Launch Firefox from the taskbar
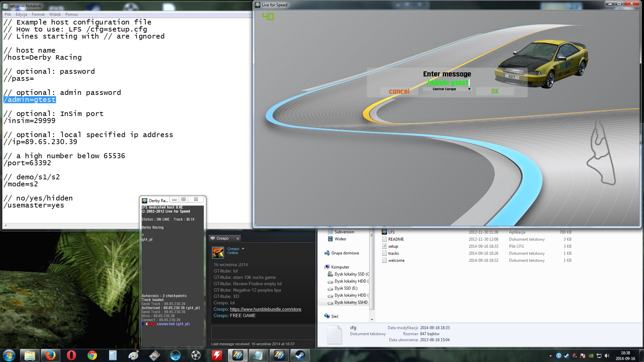The image size is (644, 362). (x=51, y=355)
